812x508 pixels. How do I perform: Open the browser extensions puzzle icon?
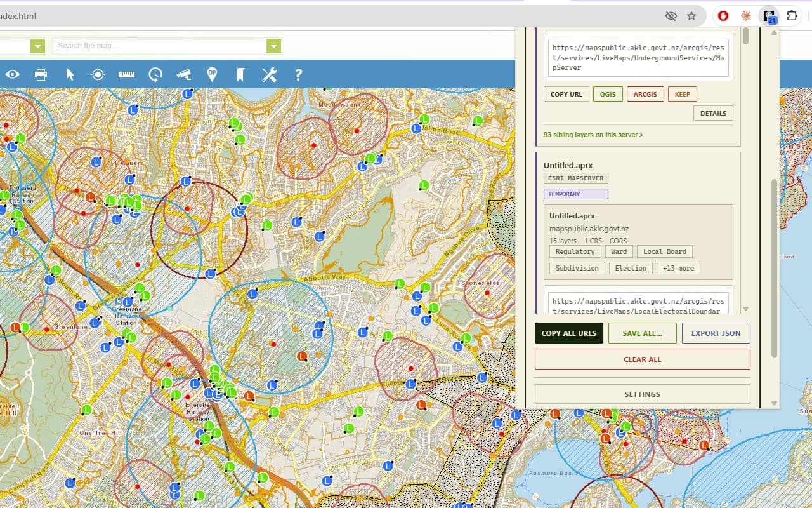(792, 16)
